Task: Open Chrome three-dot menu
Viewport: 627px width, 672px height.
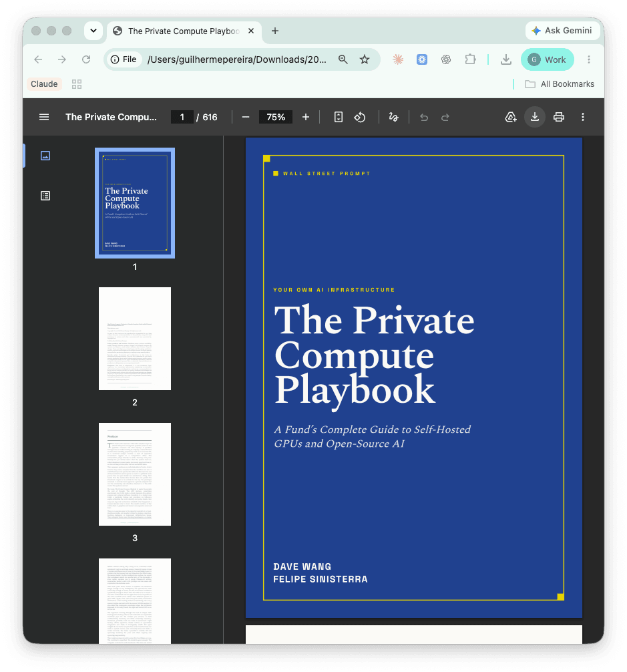Action: coord(589,59)
